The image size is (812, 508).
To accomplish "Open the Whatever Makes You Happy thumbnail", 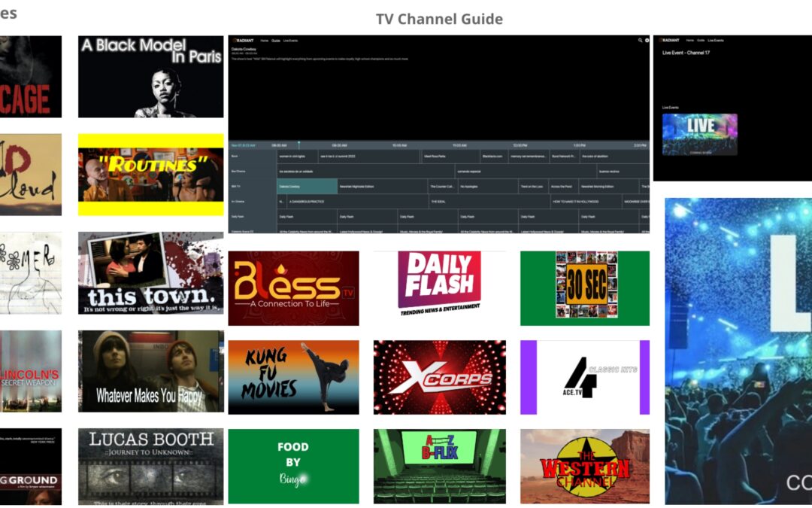I will pos(150,371).
